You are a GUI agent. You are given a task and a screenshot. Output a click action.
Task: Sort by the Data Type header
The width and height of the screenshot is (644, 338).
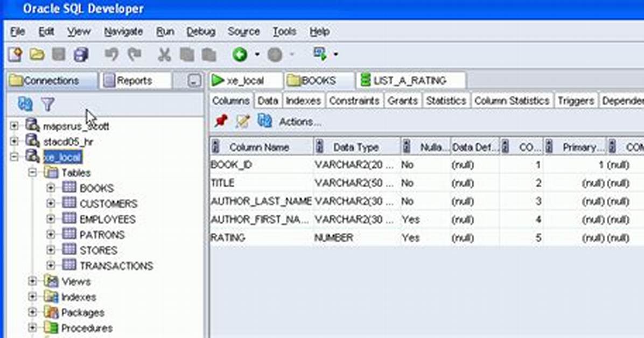click(x=356, y=147)
